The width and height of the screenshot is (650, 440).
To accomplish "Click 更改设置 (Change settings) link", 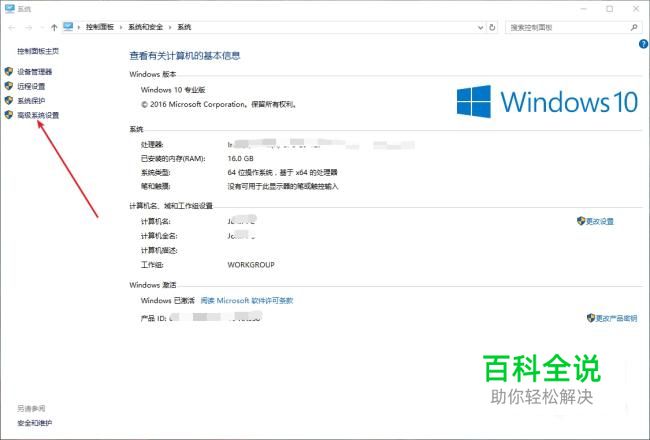I will (x=600, y=221).
